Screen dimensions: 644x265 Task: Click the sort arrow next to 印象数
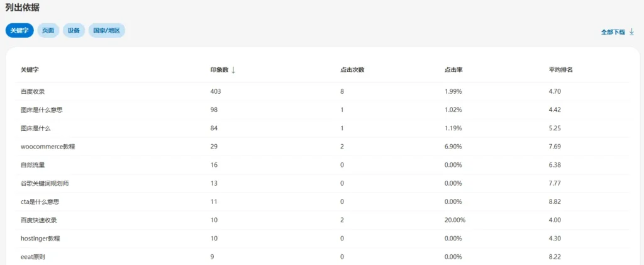tap(233, 70)
